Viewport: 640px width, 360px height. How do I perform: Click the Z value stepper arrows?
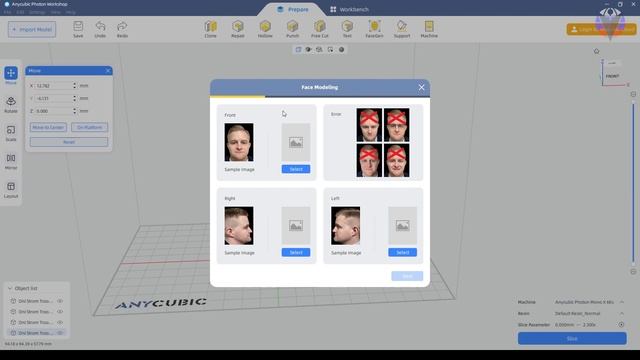tap(74, 111)
